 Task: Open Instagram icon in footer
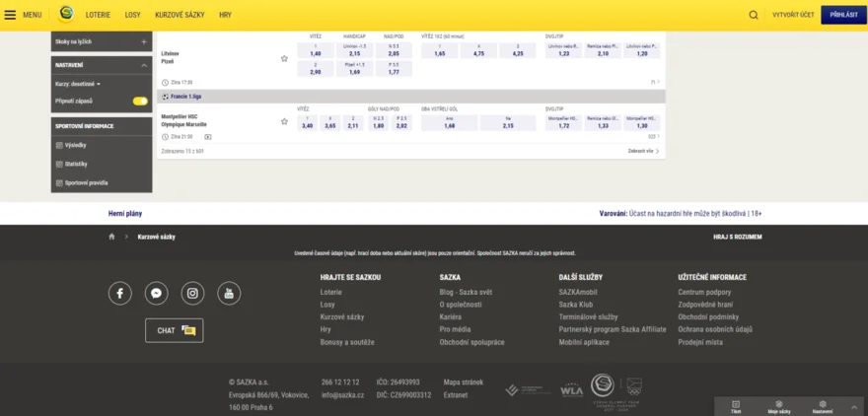[x=192, y=293]
